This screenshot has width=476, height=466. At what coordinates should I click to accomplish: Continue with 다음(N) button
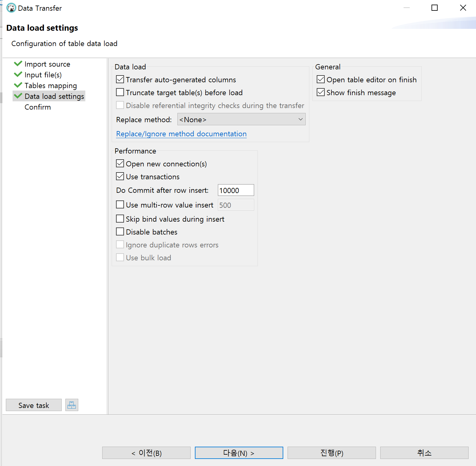tap(239, 453)
